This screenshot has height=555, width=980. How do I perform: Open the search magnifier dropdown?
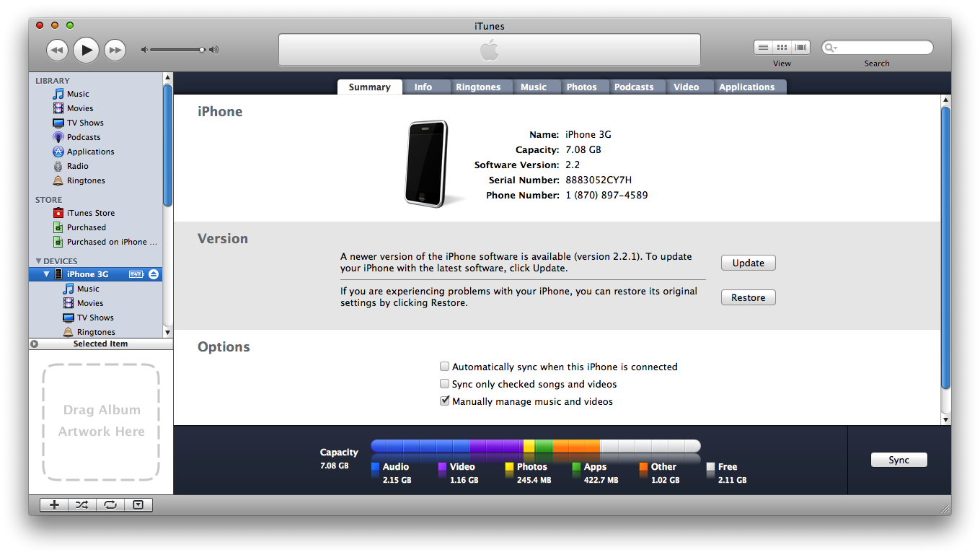831,48
